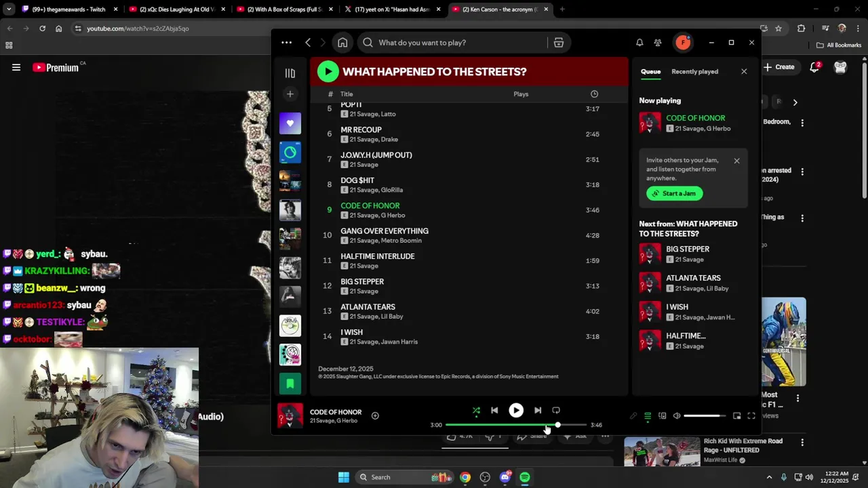Viewport: 868px width, 488px height.
Task: Open now playing album cover in player bar
Action: coord(290,415)
